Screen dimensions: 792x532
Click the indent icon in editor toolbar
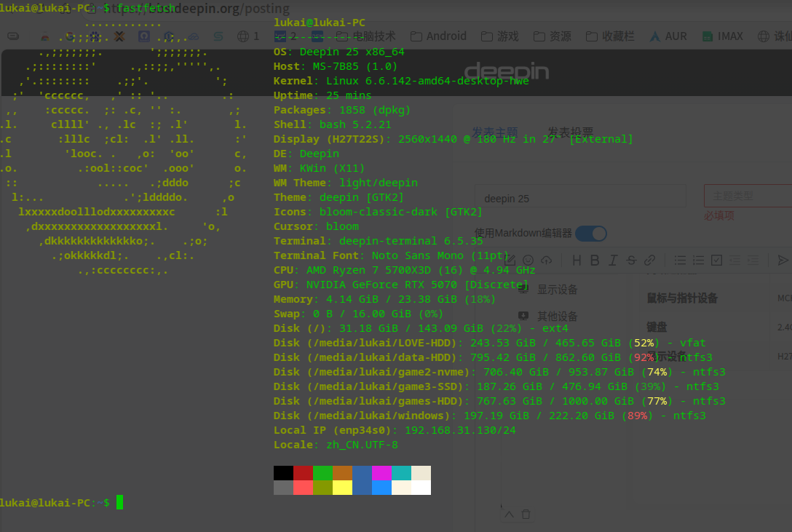click(x=753, y=260)
